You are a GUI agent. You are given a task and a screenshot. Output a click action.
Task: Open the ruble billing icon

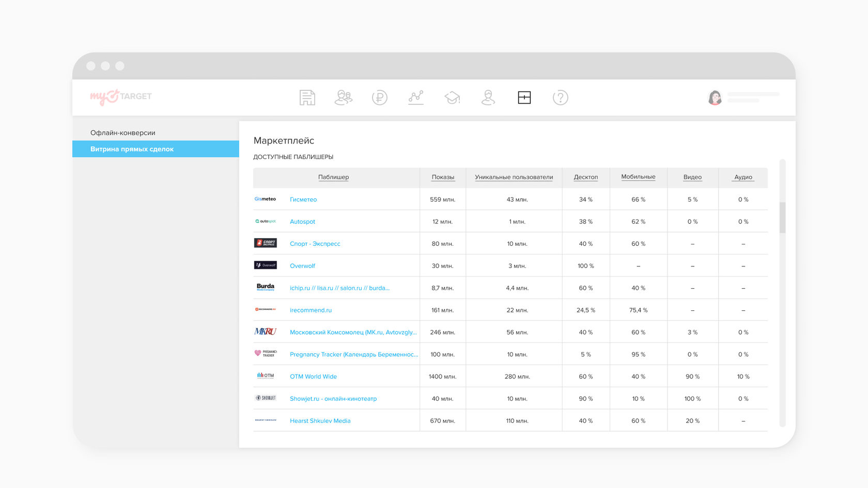[x=380, y=98]
